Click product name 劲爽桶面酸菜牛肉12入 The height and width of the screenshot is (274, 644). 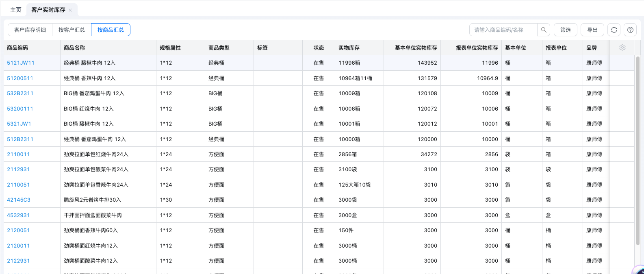pos(91,261)
